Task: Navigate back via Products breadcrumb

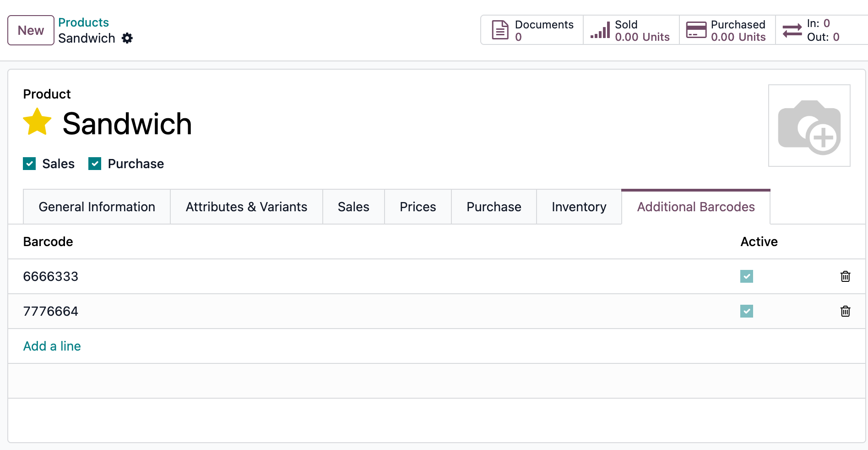Action: coord(83,22)
